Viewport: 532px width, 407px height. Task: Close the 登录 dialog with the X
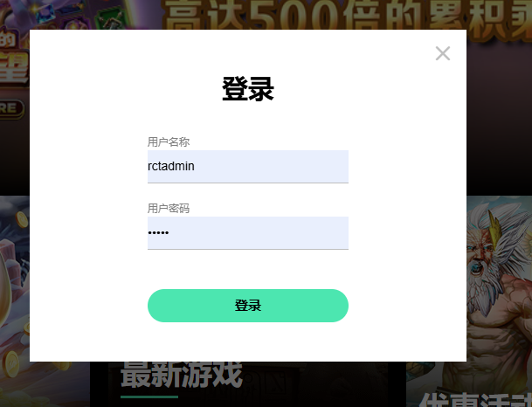click(442, 53)
